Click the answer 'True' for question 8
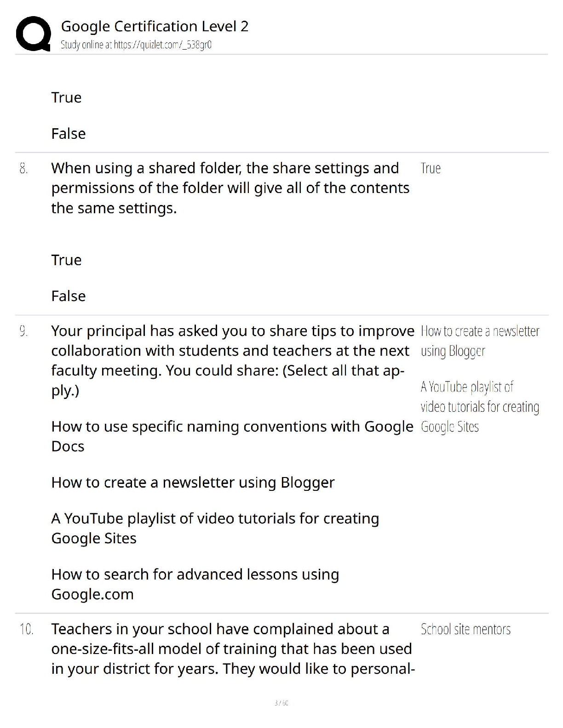 click(x=431, y=168)
